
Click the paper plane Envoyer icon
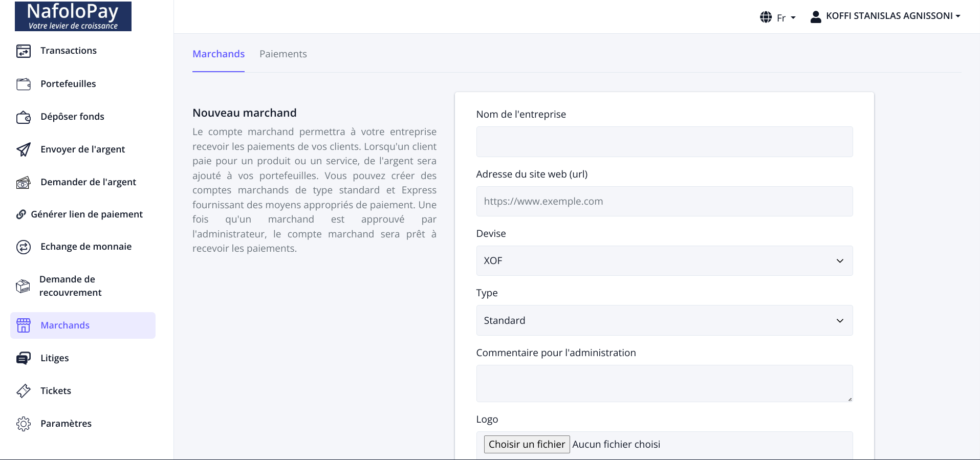tap(24, 149)
